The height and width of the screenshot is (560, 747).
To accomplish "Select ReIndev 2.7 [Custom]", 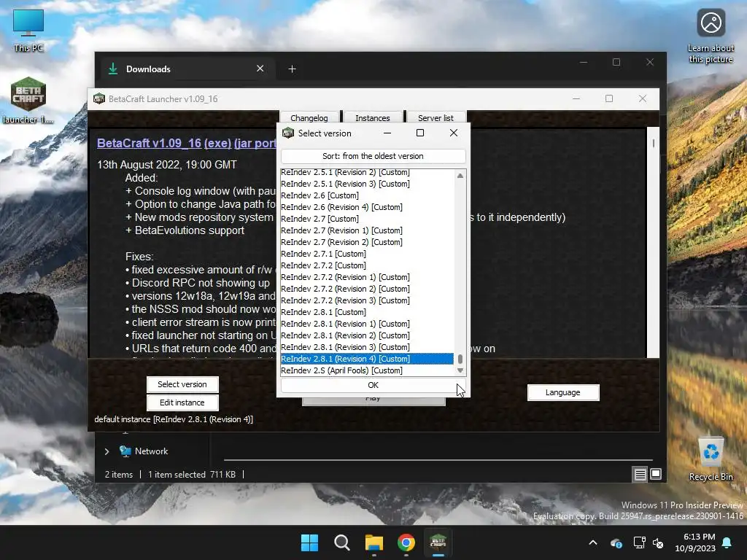I will tap(367, 219).
